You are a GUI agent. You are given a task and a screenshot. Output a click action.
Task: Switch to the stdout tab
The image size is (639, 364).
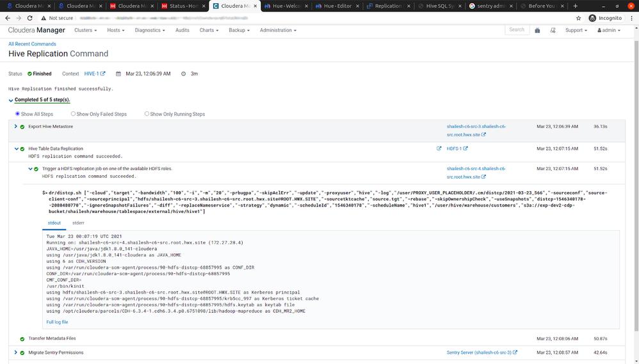54,223
